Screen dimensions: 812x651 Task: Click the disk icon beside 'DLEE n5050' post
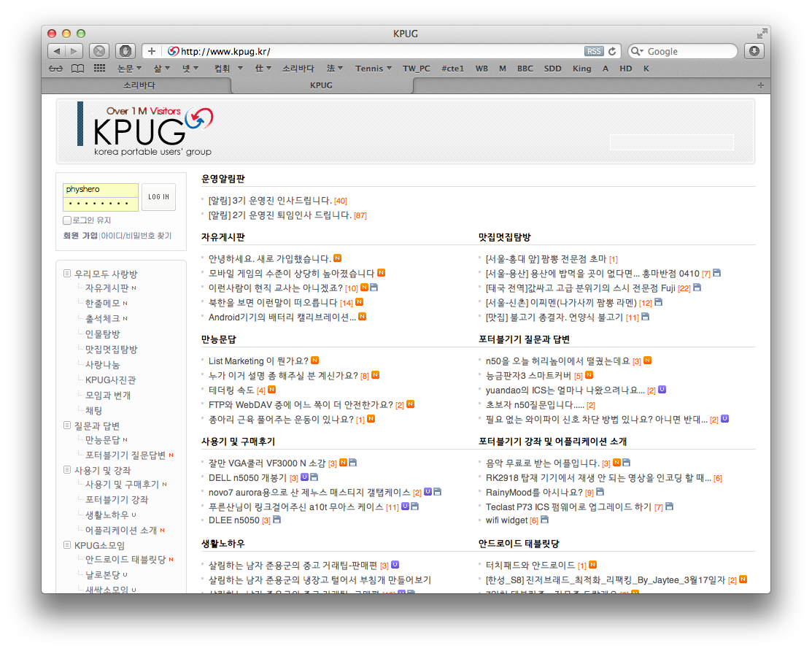(x=277, y=520)
